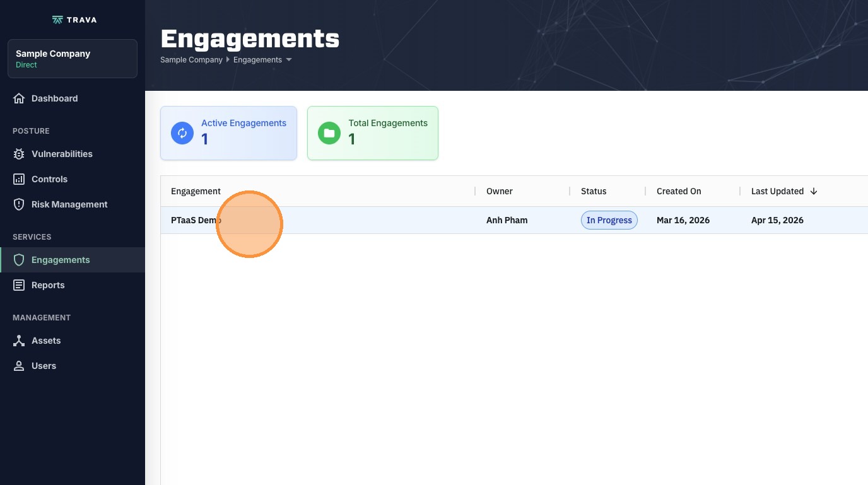The image size is (868, 485).
Task: Click the Risk Management shield icon
Action: point(19,204)
